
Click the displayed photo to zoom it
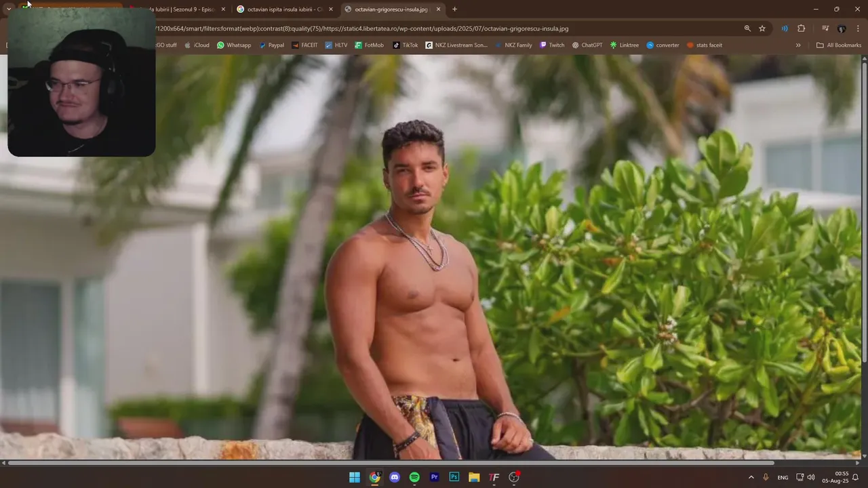[x=431, y=257]
